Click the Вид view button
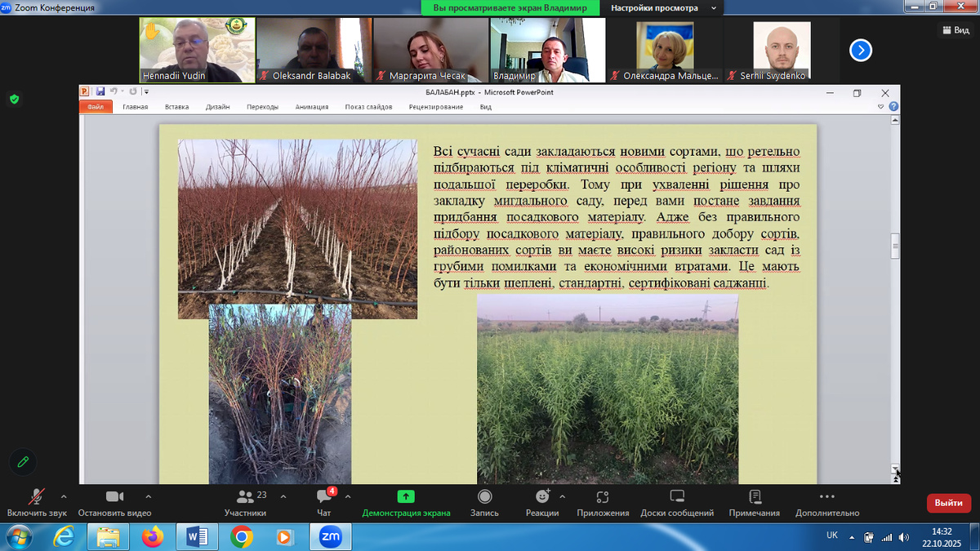 (955, 30)
